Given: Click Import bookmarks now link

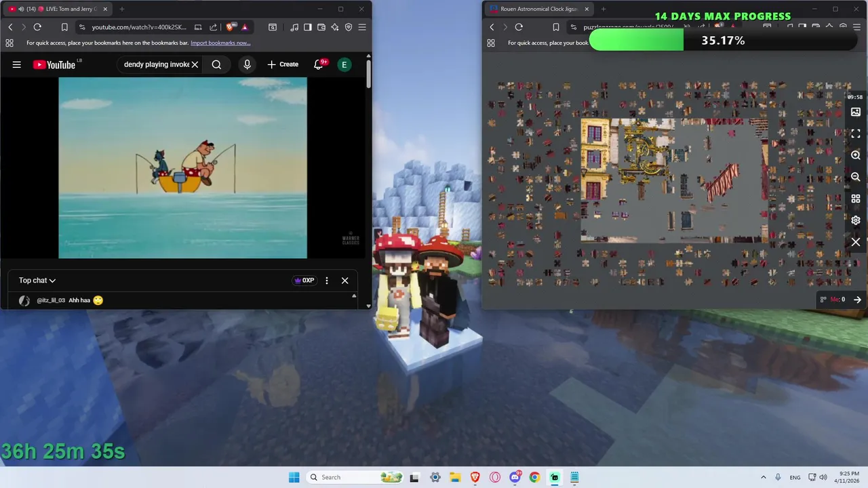Looking at the screenshot, I should tap(220, 43).
